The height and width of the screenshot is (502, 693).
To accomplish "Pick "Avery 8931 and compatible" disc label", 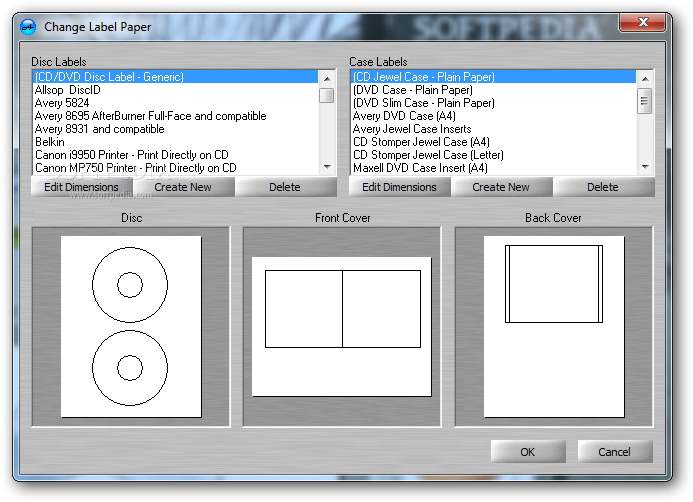I will point(175,129).
